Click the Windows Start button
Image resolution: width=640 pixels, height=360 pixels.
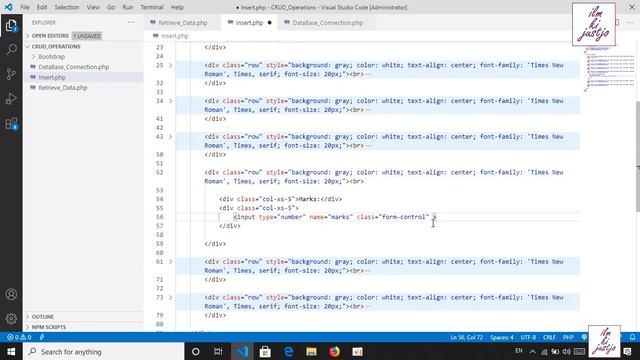click(11, 351)
